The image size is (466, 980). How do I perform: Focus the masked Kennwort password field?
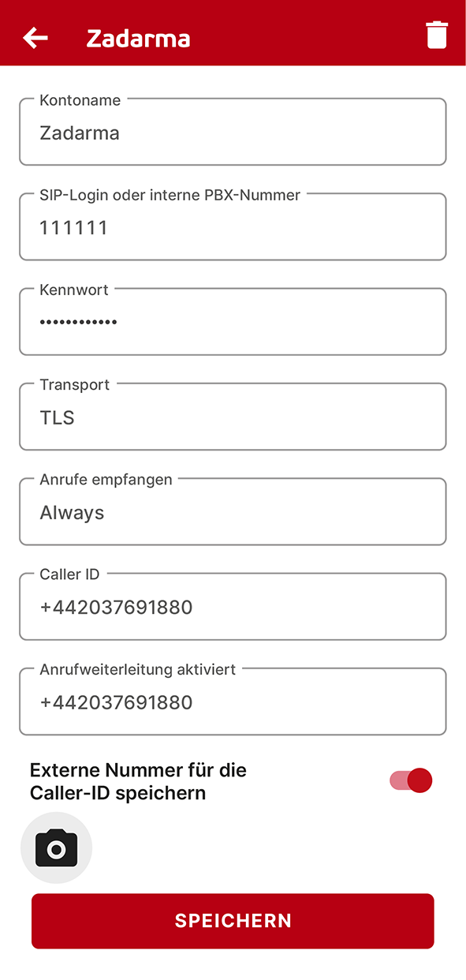click(x=233, y=321)
